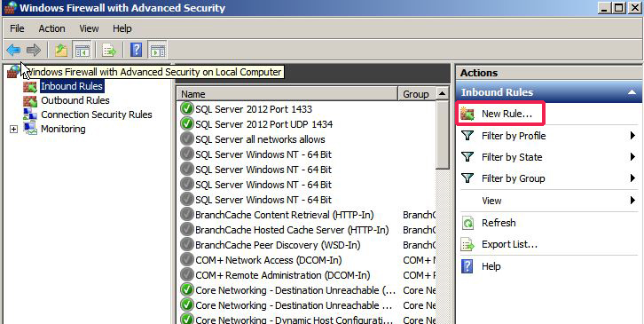Screen dimensions: 644x324
Task: Open the Filter by State submenu arrow
Action: (632, 156)
